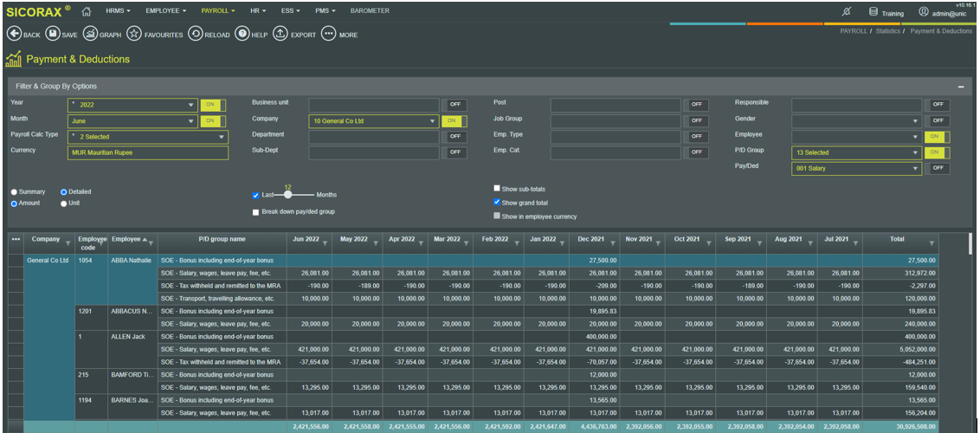Filter the Employee column

pos(151,243)
